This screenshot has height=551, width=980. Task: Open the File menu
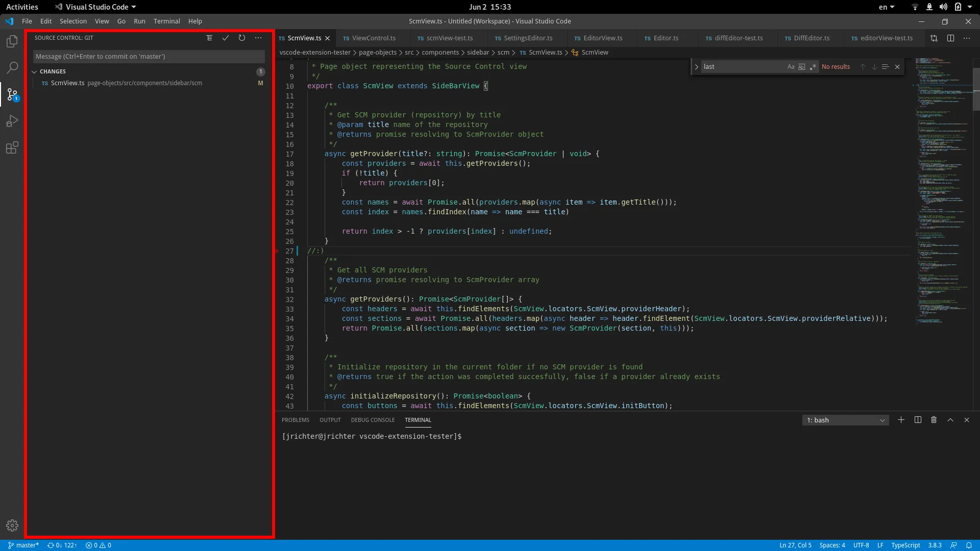coord(27,21)
